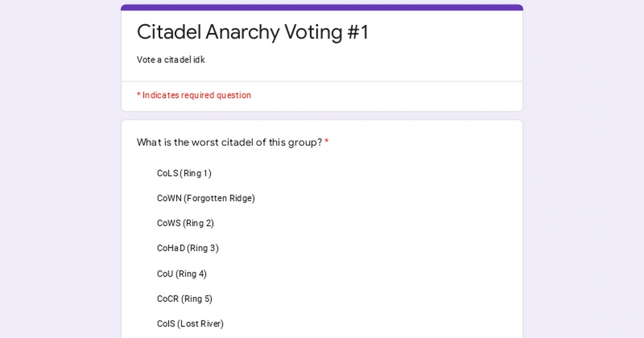Click the Indicates required question notice

pyautogui.click(x=194, y=95)
